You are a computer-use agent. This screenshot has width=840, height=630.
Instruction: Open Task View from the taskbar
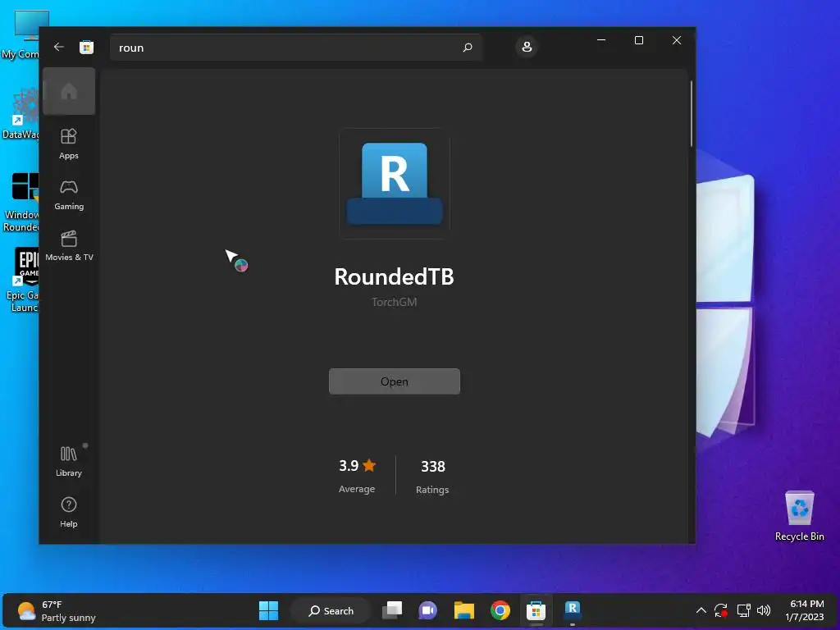pyautogui.click(x=392, y=610)
